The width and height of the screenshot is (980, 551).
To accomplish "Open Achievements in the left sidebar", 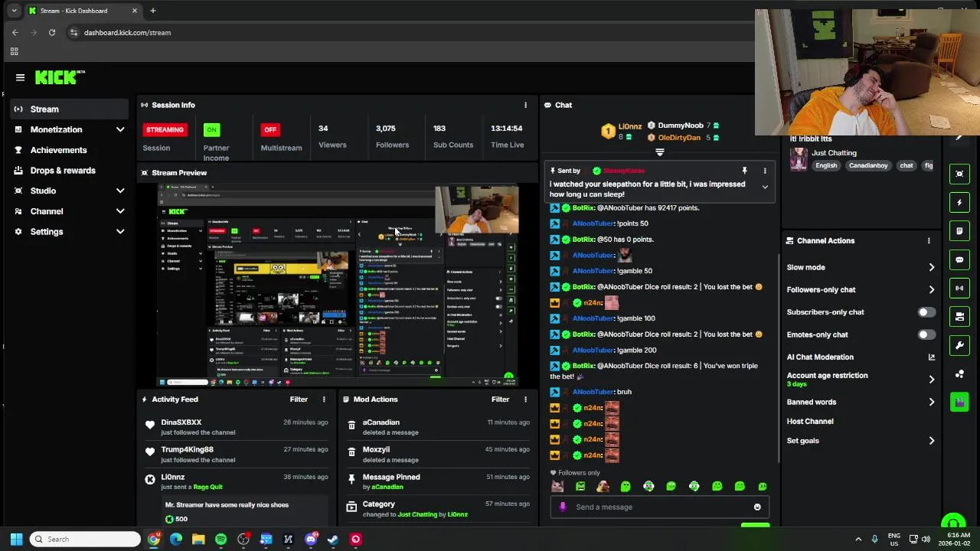I will (58, 150).
